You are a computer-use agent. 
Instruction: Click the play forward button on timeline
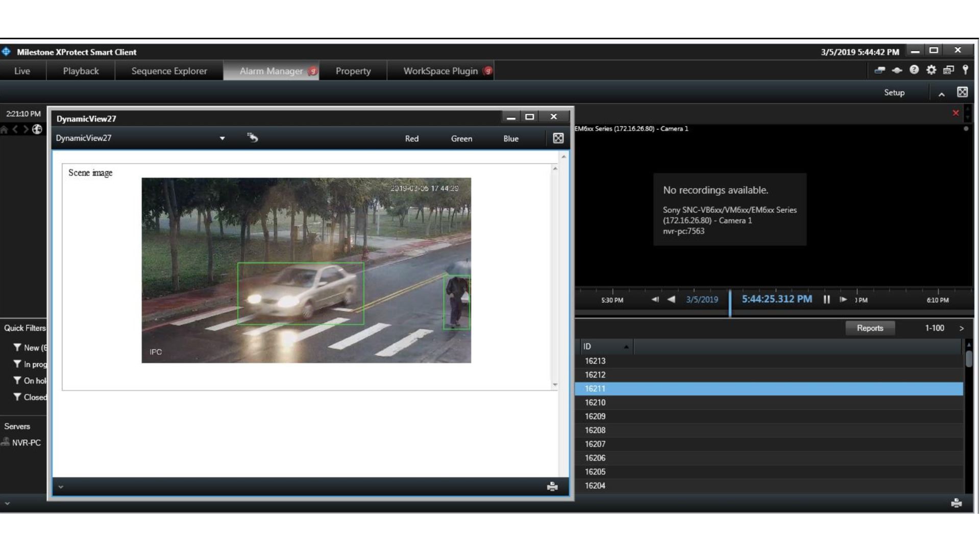(843, 299)
